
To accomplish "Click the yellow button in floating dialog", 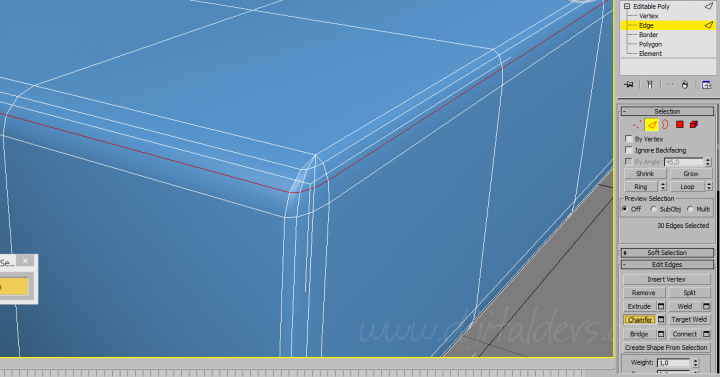I will pos(14,287).
